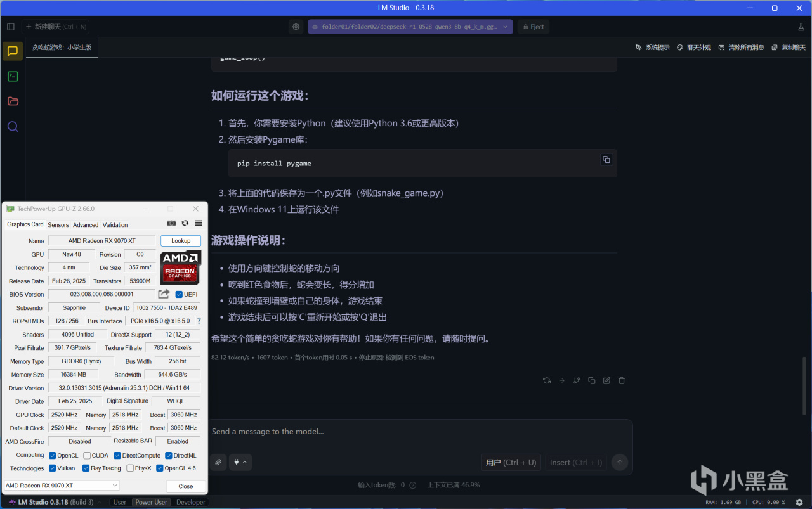Click the LM Studio logo in status bar

pyautogui.click(x=12, y=502)
